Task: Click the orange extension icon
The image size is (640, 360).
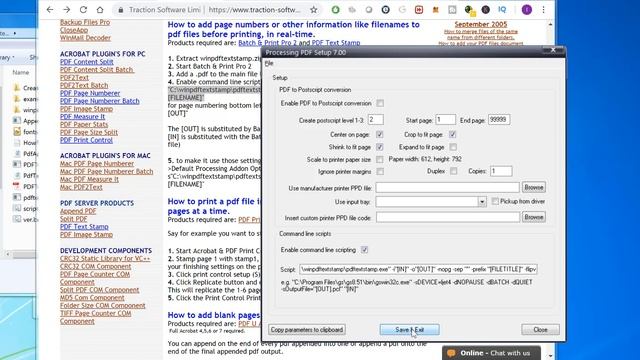Action: [436, 10]
